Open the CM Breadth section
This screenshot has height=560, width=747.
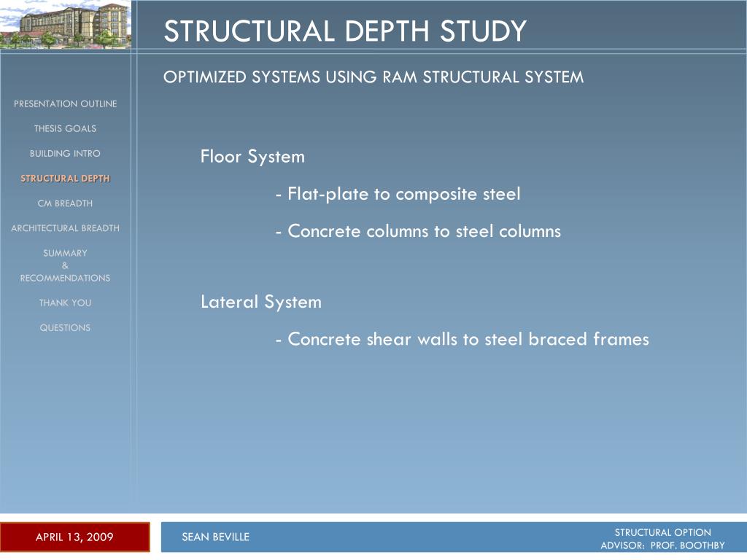coord(65,203)
